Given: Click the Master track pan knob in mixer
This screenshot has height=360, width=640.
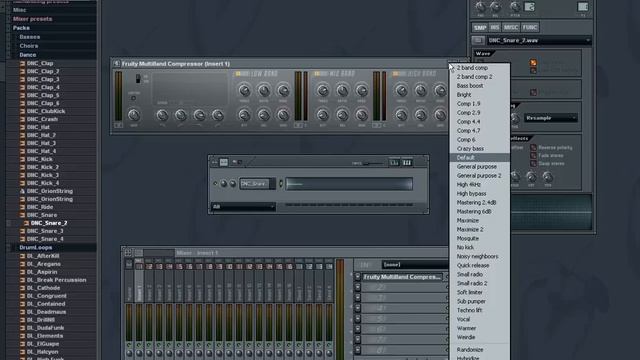Looking at the screenshot, I should tap(129, 353).
